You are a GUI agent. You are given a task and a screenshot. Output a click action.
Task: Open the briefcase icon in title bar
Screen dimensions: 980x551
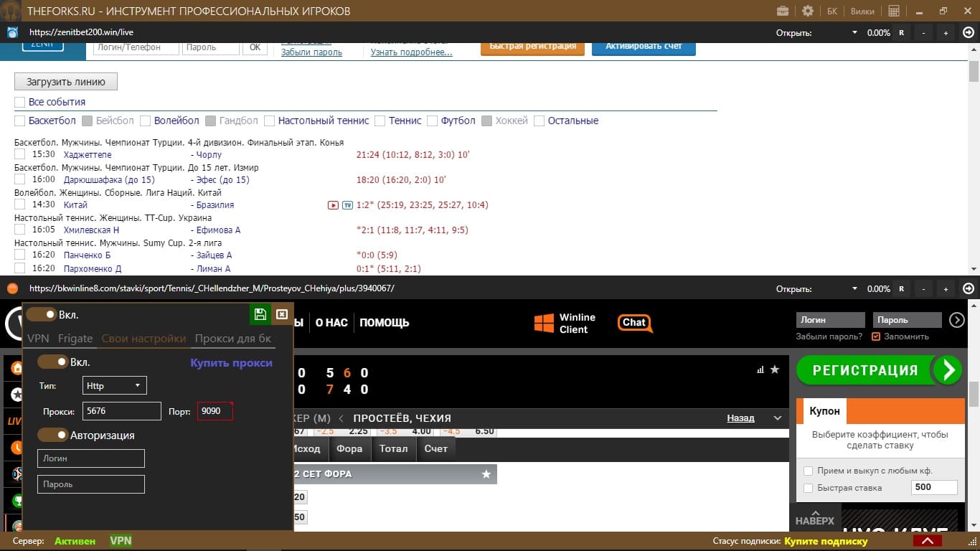783,11
